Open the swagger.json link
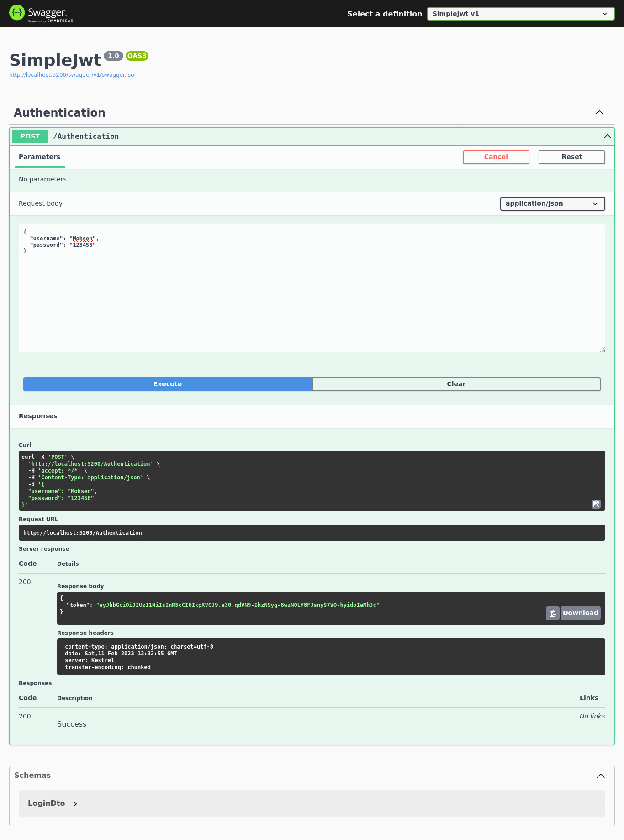The height and width of the screenshot is (840, 624). [73, 75]
